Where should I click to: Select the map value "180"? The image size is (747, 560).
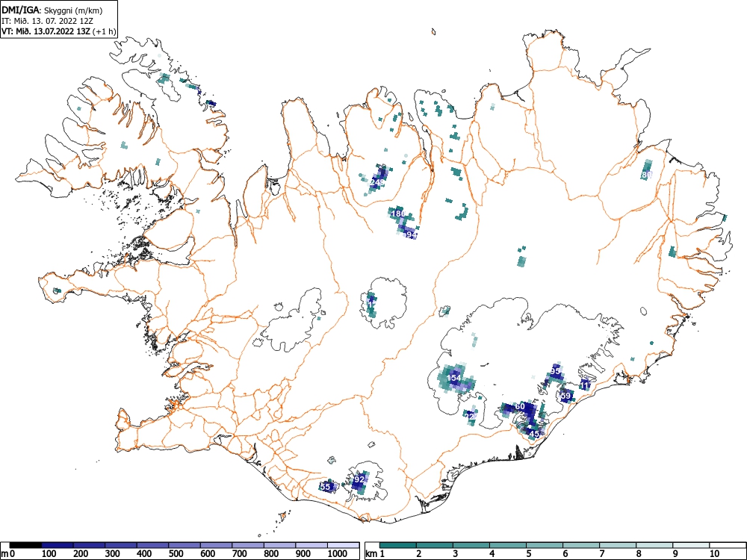tap(398, 214)
